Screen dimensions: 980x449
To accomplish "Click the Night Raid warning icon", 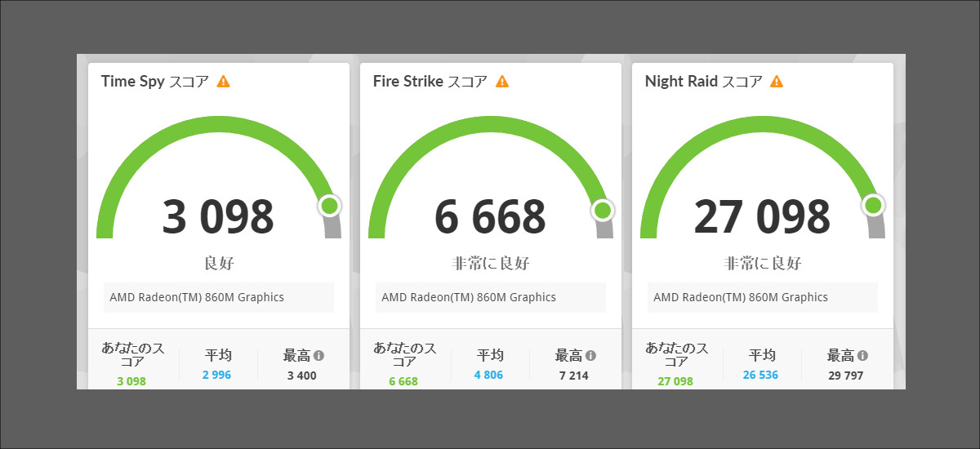I will point(777,82).
